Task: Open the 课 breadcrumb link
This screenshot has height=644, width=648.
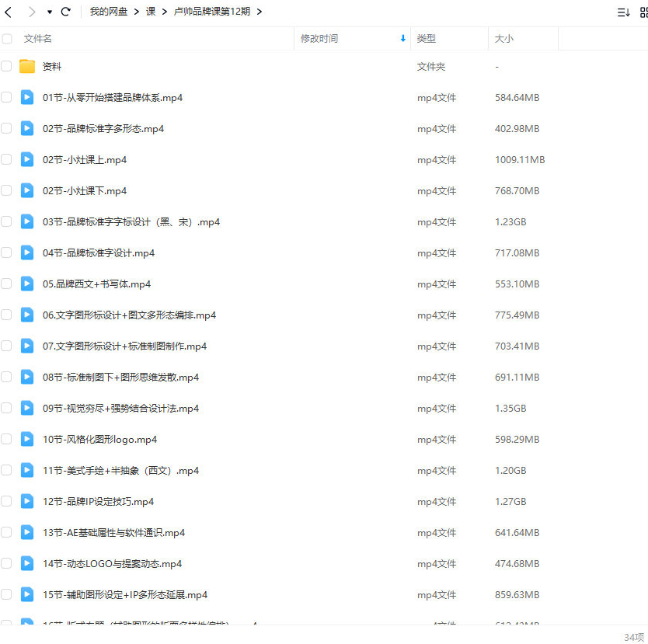Action: (151, 12)
